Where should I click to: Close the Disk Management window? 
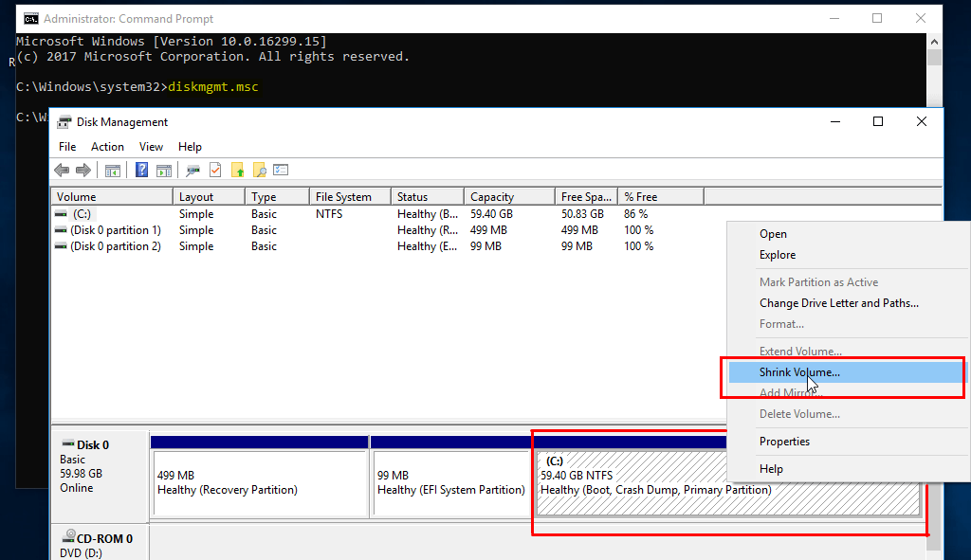922,121
